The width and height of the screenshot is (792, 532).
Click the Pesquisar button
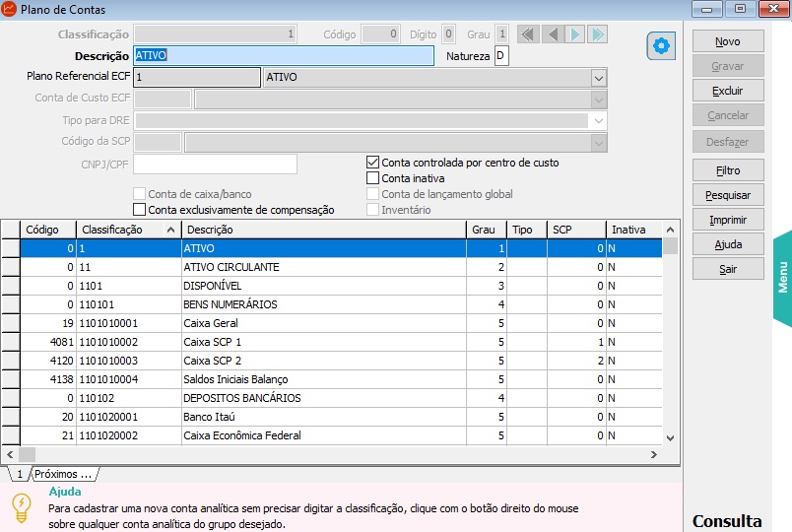(x=728, y=195)
